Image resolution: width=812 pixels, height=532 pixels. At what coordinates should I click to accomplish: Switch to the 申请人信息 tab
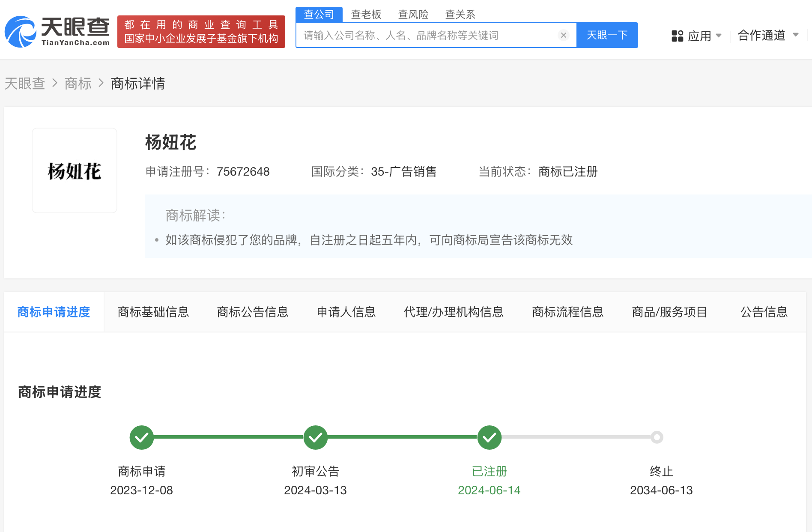[x=346, y=312]
